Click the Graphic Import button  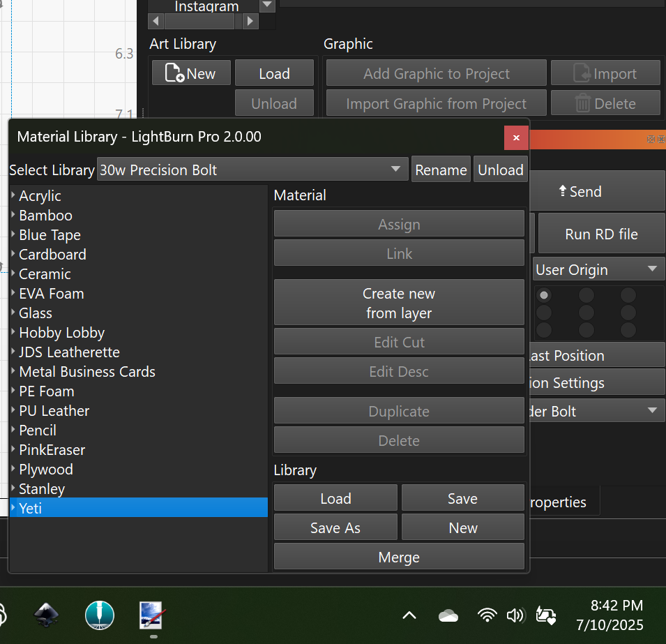coord(606,73)
